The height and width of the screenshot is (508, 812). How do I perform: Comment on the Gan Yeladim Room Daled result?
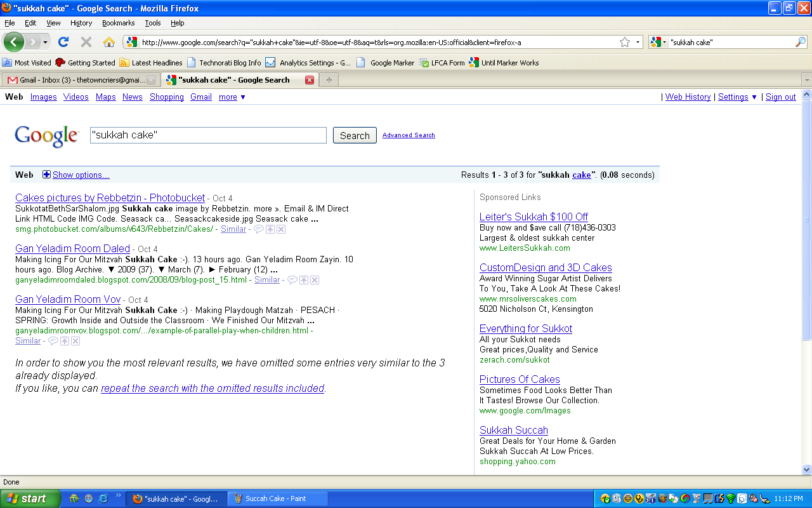pos(292,280)
